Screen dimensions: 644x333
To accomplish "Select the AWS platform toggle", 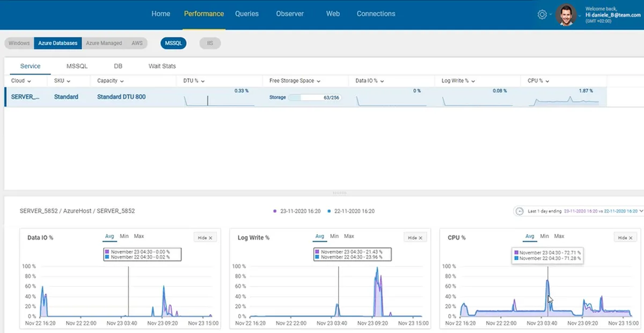I will [137, 43].
